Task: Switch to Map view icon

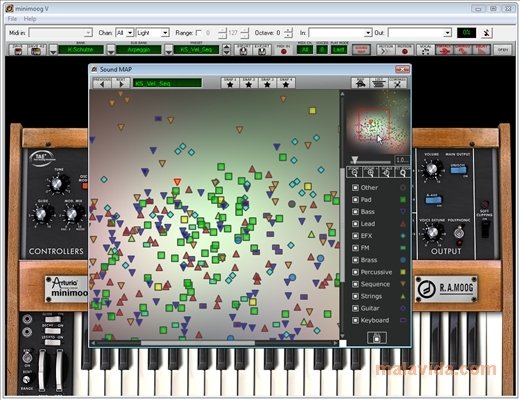Action: click(360, 83)
